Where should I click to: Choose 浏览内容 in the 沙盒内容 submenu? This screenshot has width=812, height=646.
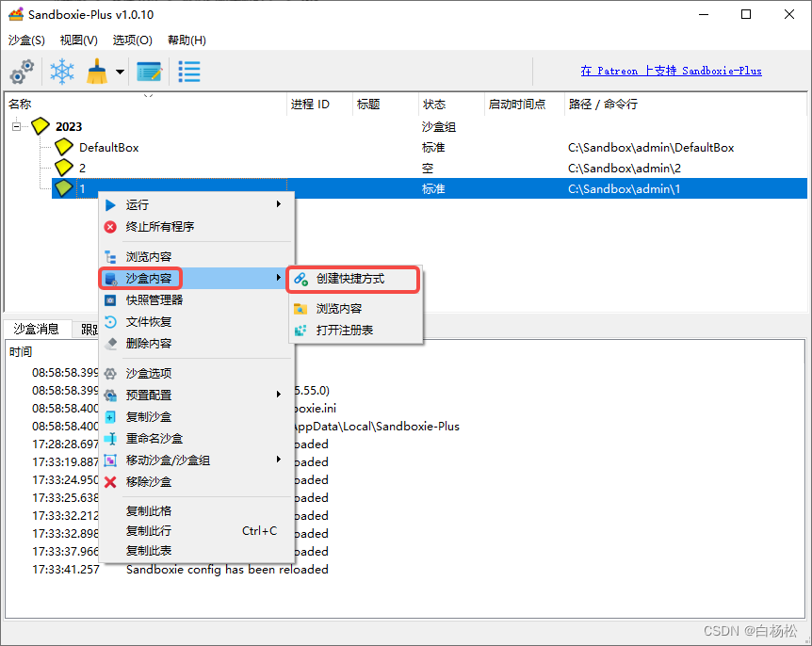click(x=355, y=309)
